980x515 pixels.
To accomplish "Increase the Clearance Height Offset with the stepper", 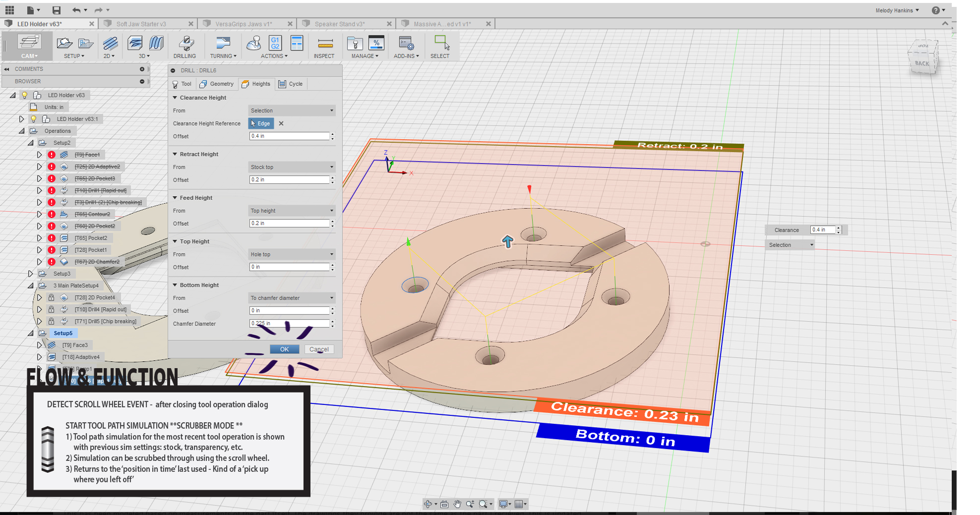I will click(x=332, y=134).
